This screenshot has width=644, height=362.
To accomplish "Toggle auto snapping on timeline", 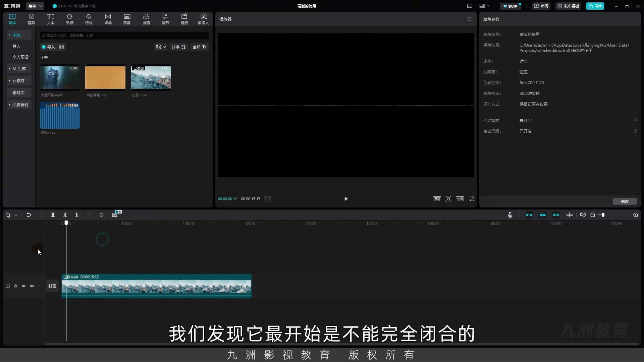I will click(x=543, y=215).
